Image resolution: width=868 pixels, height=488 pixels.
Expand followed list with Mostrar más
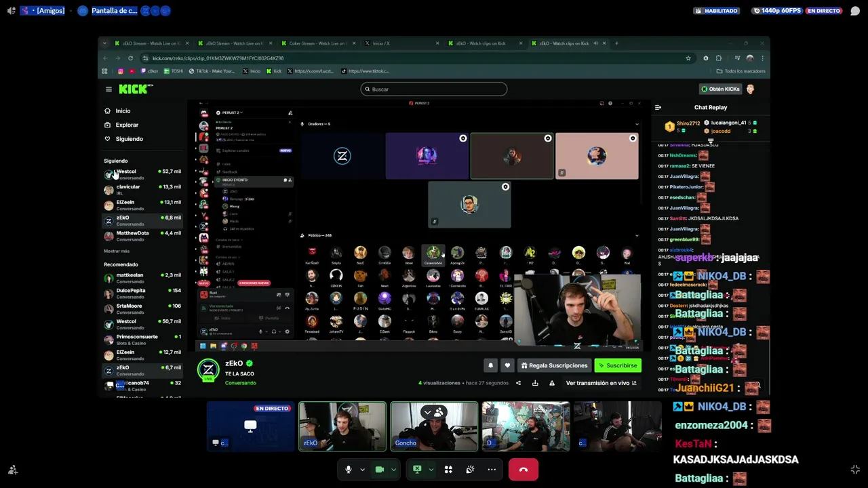tap(117, 251)
